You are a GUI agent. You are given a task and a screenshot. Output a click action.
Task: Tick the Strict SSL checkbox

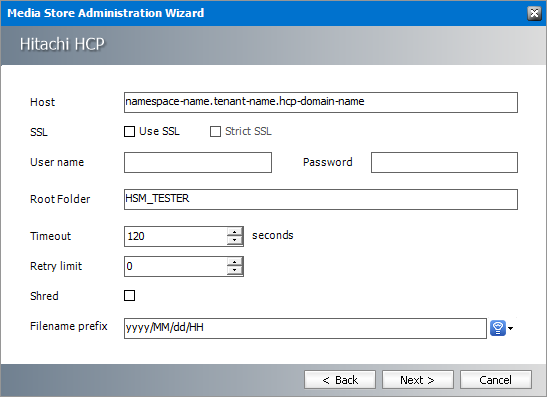pos(215,132)
